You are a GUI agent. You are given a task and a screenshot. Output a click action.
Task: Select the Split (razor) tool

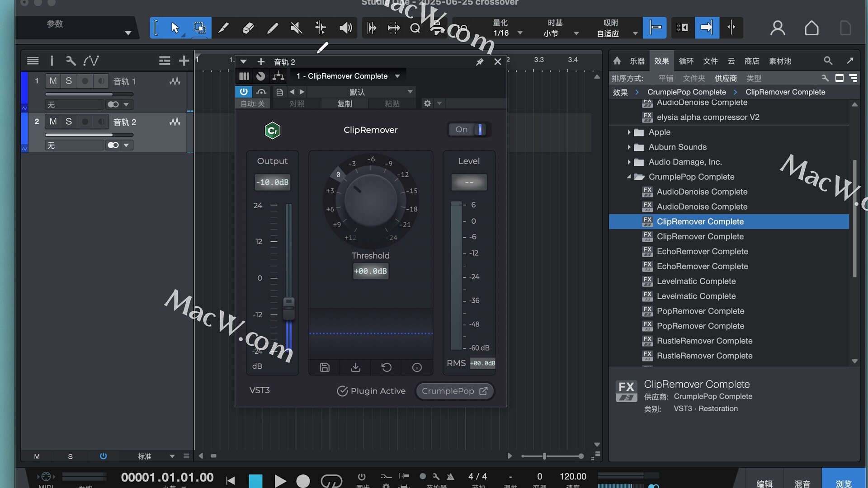(x=223, y=28)
